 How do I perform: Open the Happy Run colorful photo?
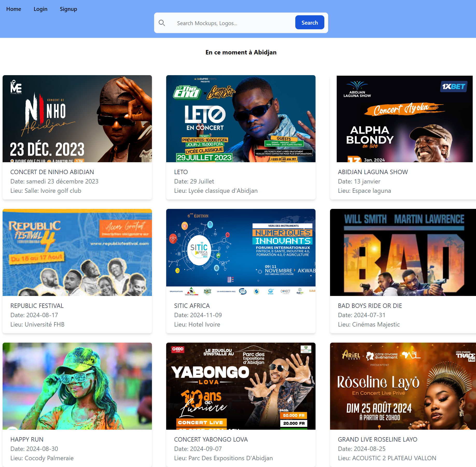point(77,386)
